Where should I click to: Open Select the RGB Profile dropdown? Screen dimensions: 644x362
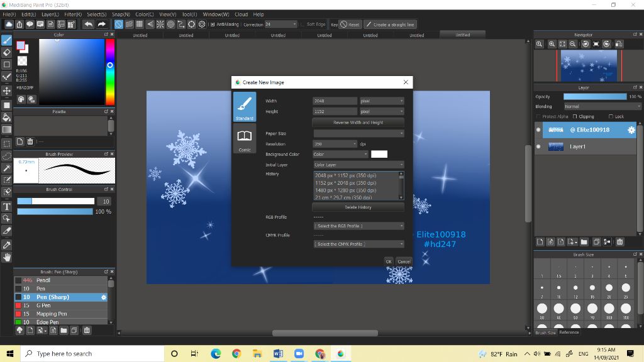(358, 226)
